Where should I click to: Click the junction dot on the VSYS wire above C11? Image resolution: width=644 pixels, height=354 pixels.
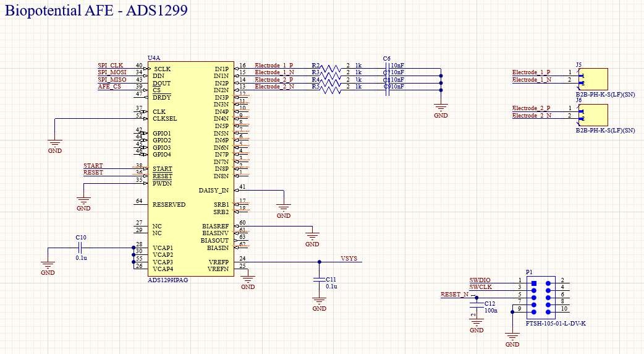pos(319,262)
